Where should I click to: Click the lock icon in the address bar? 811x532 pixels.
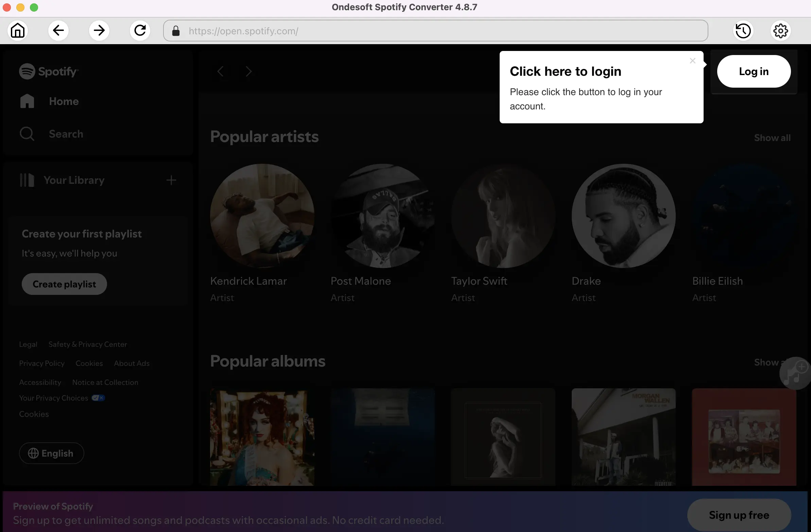pos(175,31)
